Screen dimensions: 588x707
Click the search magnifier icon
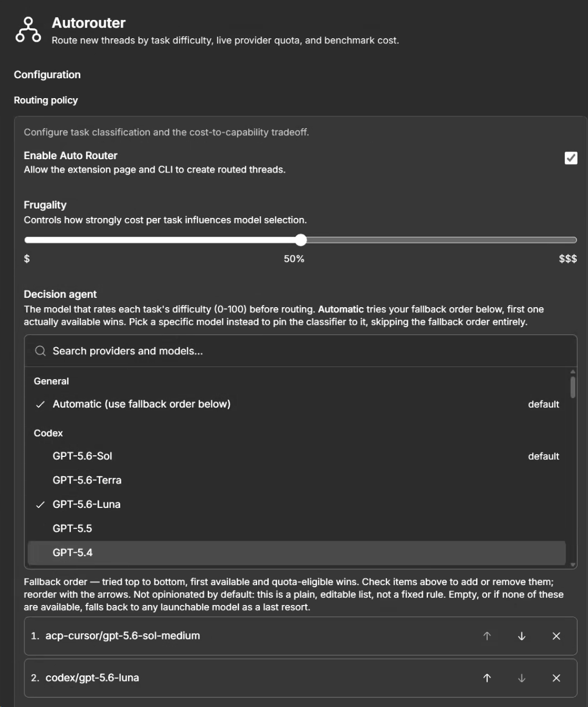40,351
